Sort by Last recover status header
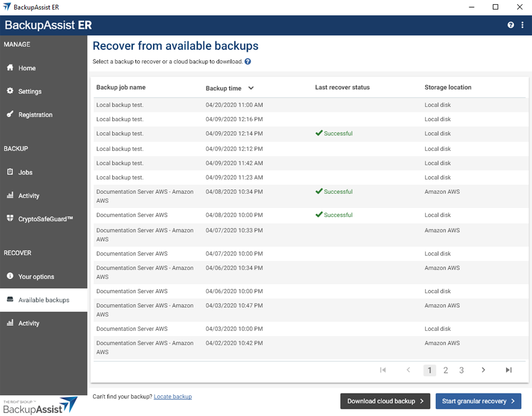Viewport: 532px width, 416px height. point(342,87)
